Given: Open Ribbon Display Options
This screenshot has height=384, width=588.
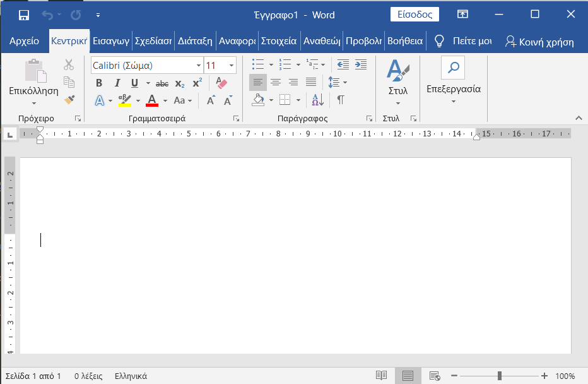Looking at the screenshot, I should pos(462,15).
